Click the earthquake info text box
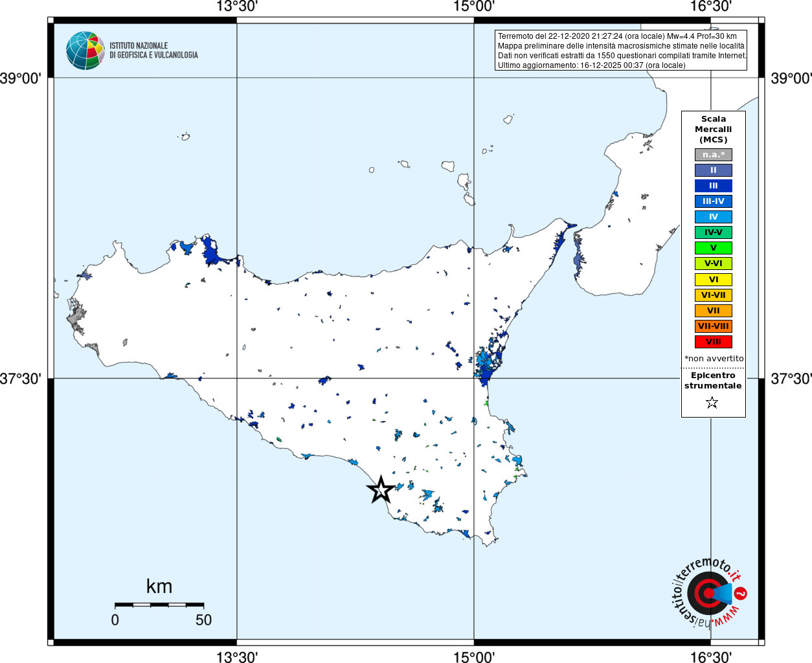The image size is (812, 663). (x=621, y=51)
